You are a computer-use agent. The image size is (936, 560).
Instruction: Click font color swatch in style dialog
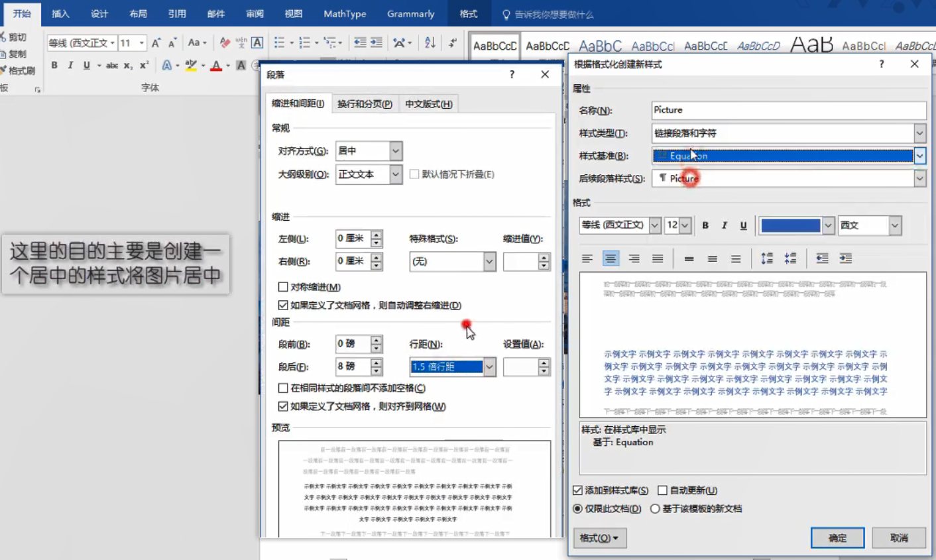coord(790,225)
